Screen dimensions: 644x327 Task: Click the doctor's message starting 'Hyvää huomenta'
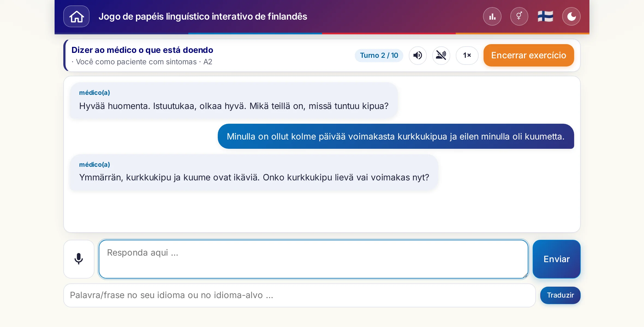[234, 100]
